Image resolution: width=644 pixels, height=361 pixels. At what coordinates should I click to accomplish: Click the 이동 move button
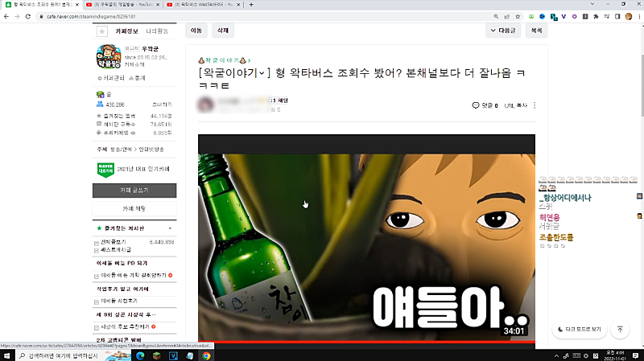pyautogui.click(x=196, y=31)
